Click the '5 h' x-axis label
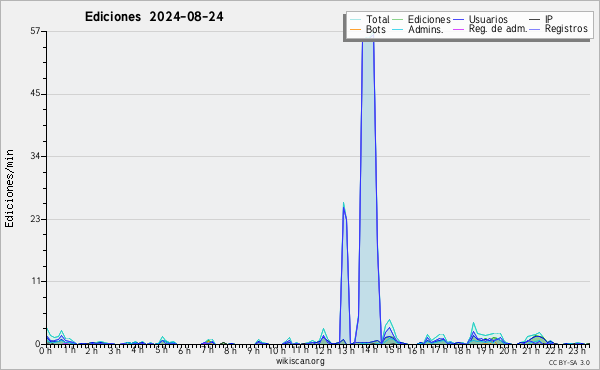The image size is (600, 370). point(161,350)
